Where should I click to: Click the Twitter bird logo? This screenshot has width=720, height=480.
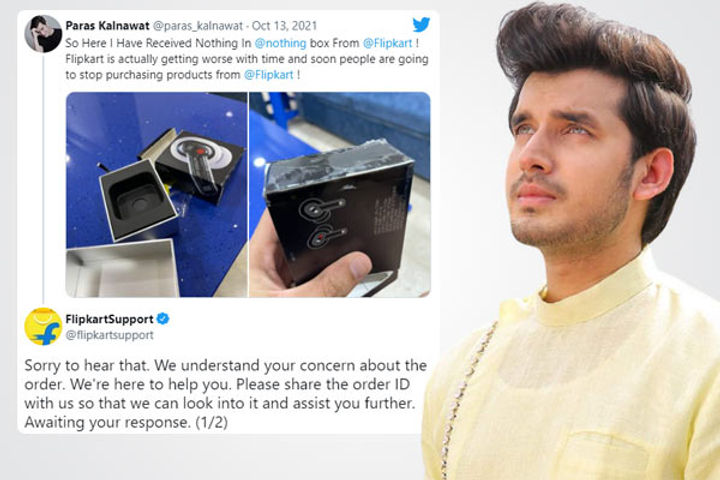click(421, 24)
